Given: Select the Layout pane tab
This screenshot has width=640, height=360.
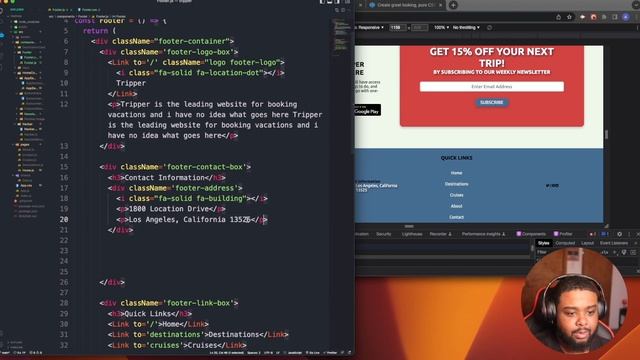Looking at the screenshot, I should (x=587, y=243).
